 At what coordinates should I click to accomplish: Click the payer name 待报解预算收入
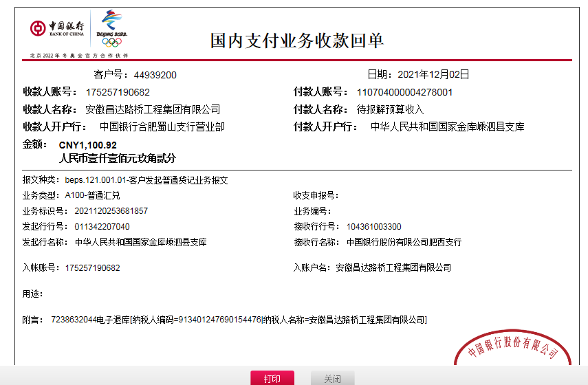(x=390, y=109)
